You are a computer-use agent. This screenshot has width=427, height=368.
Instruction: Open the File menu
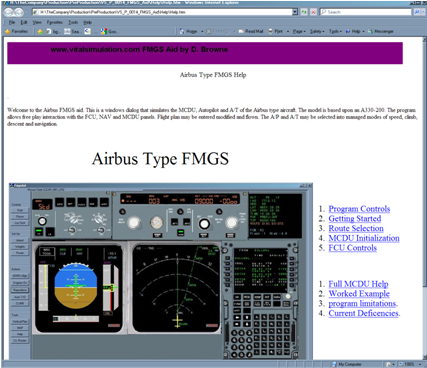pos(12,22)
